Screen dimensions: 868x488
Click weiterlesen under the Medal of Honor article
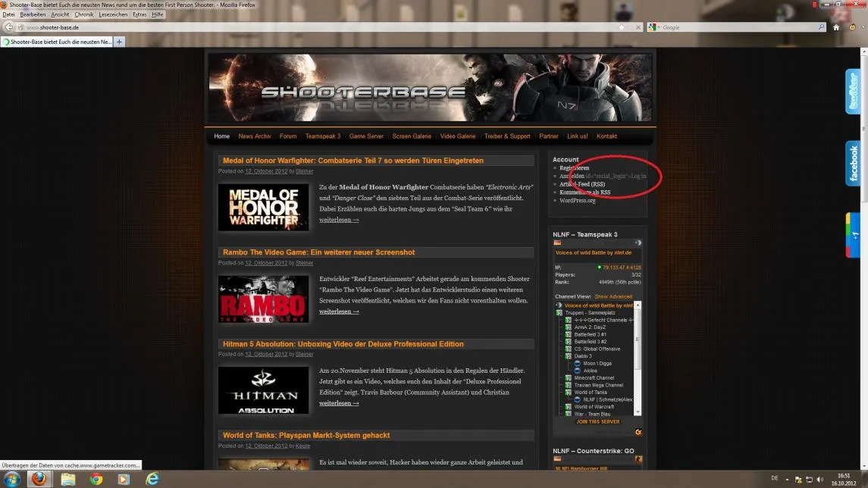(x=339, y=221)
